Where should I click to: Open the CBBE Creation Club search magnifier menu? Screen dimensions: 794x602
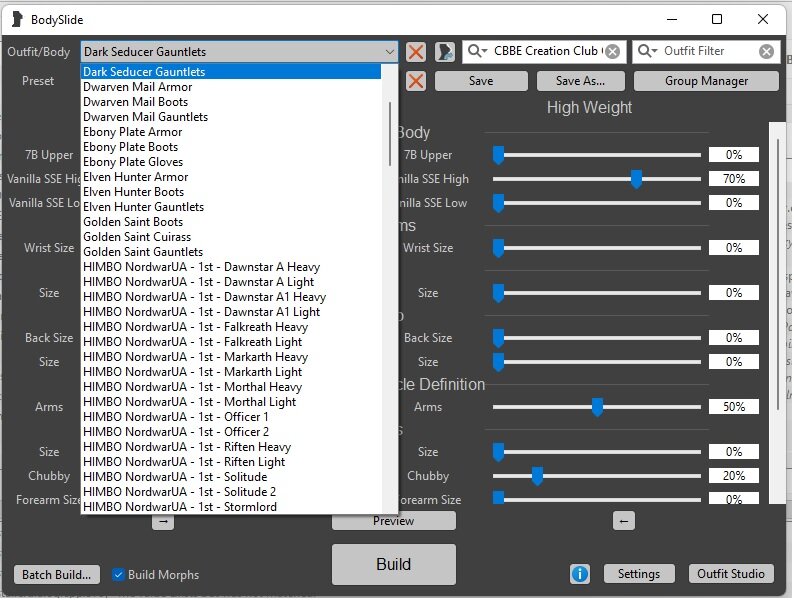coord(477,51)
